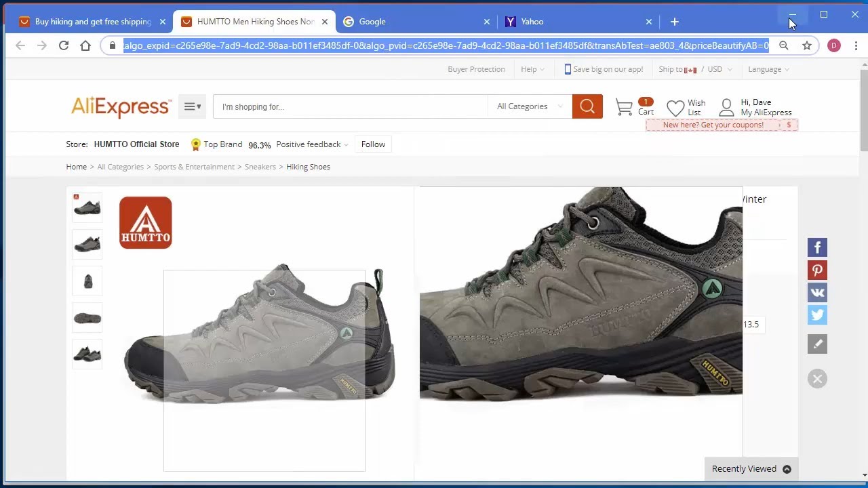Screen dimensions: 868x488
Task: Click the HUMTTO brand logo
Action: tap(146, 223)
